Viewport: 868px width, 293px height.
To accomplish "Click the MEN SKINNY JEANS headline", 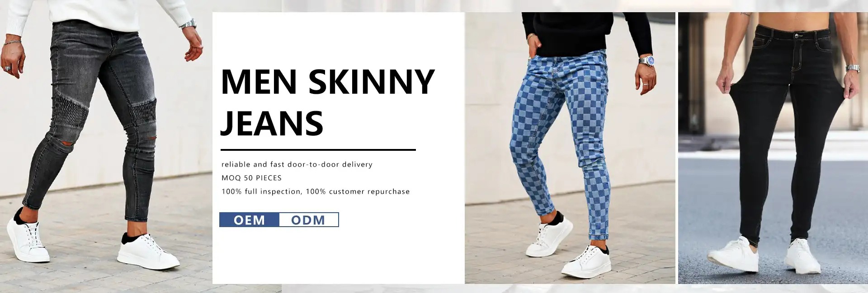I will point(327,102).
